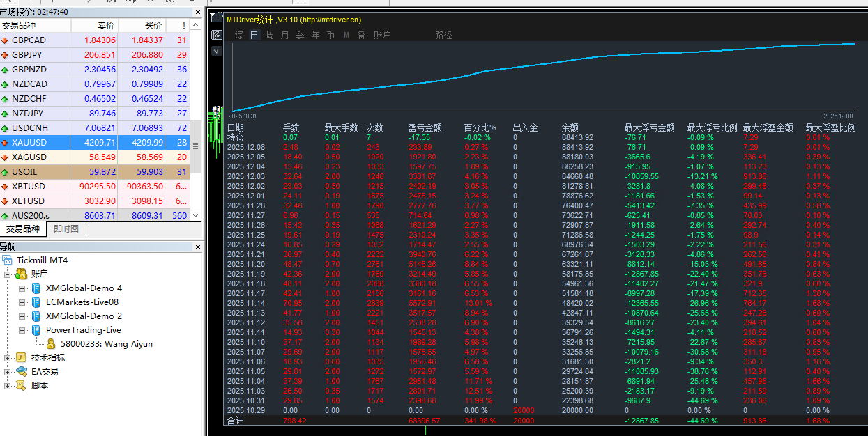Click the √ toggle in MTDriver panel
The width and height of the screenshot is (868, 436).
click(x=216, y=50)
